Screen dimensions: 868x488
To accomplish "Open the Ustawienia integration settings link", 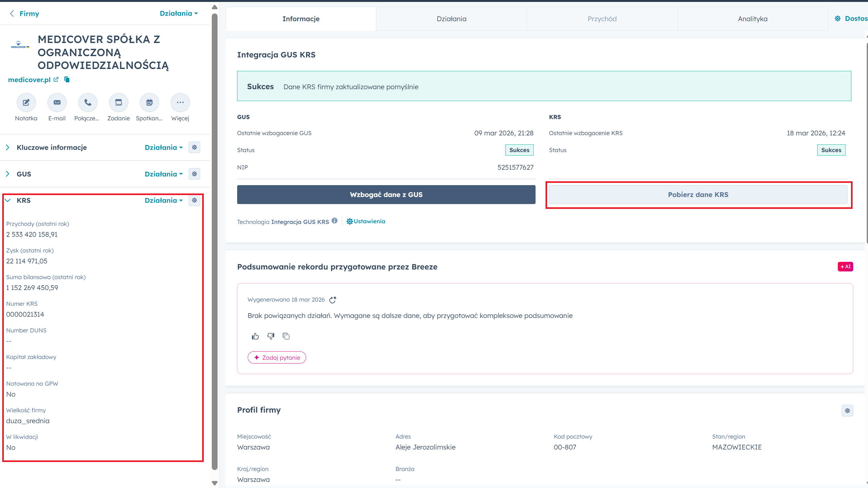I will tap(365, 221).
